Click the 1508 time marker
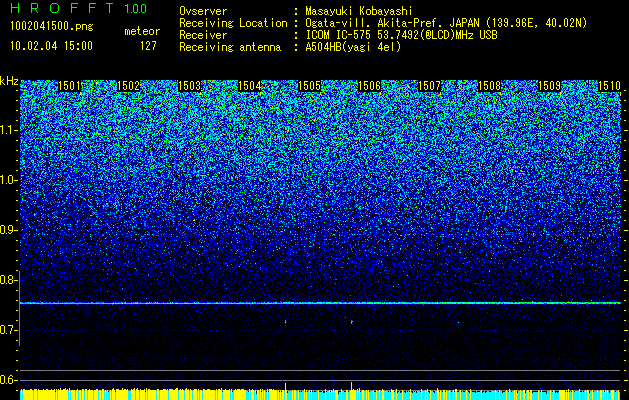This screenshot has height=400, width=629. [x=489, y=86]
